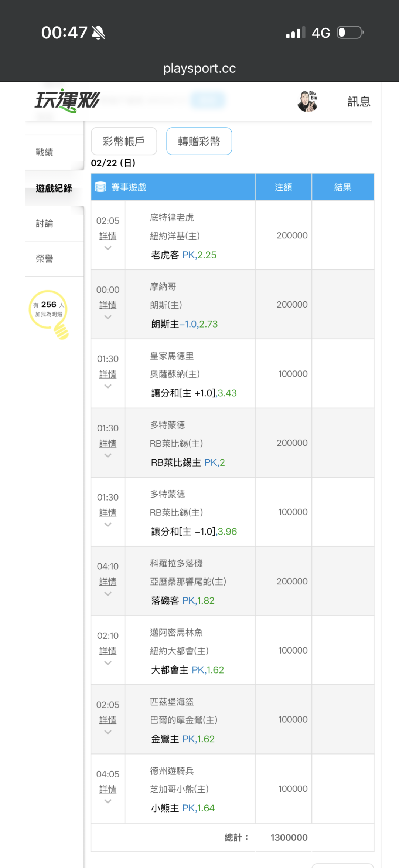Image resolution: width=399 pixels, height=868 pixels.
Task: Tap the muted bell icon in status bar
Action: pos(99,33)
